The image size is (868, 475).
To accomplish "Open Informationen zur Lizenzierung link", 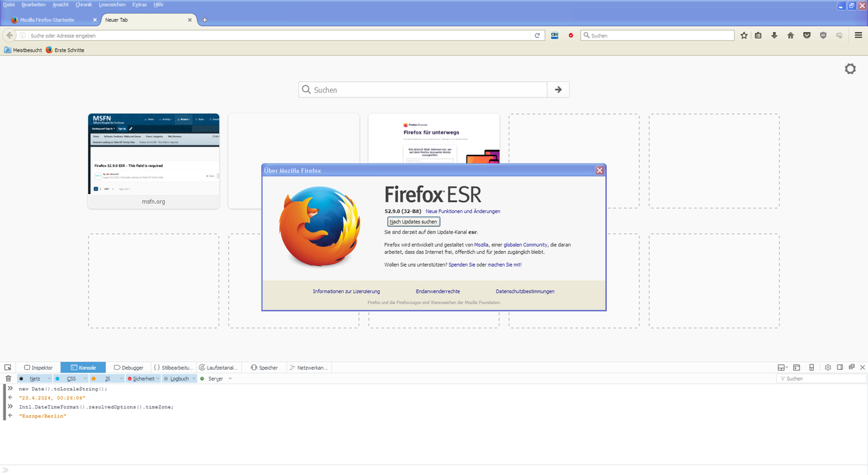I will point(347,291).
